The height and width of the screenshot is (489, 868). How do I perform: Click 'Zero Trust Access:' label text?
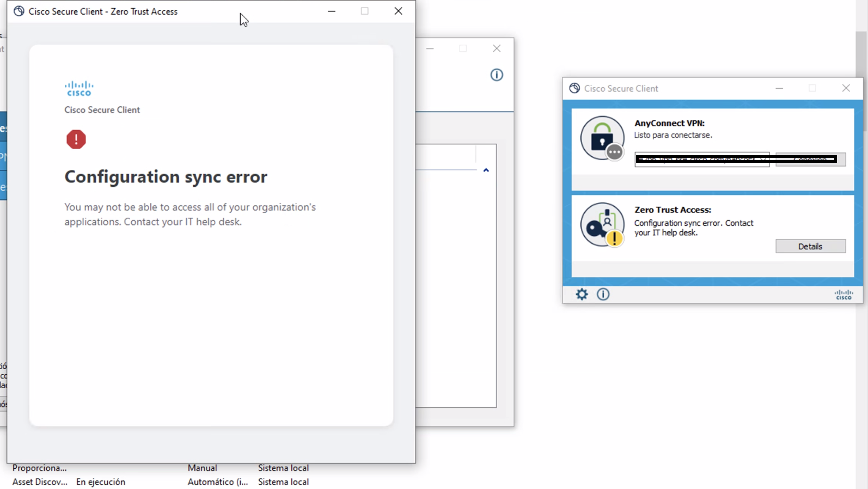673,210
